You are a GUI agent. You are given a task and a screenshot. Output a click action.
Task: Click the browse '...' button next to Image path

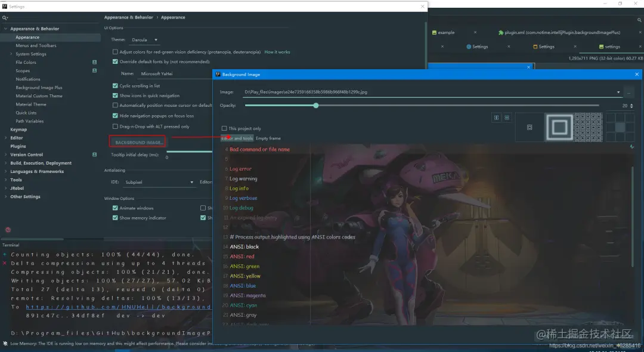point(628,92)
